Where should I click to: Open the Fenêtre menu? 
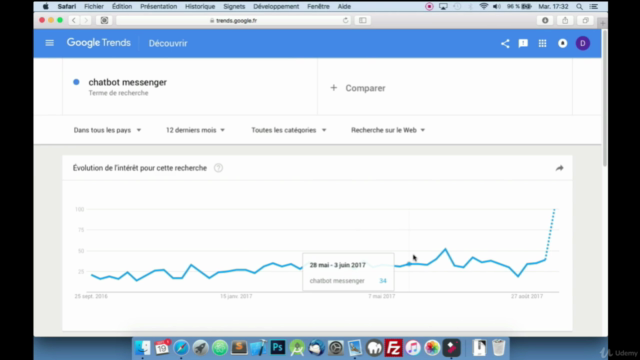318,7
